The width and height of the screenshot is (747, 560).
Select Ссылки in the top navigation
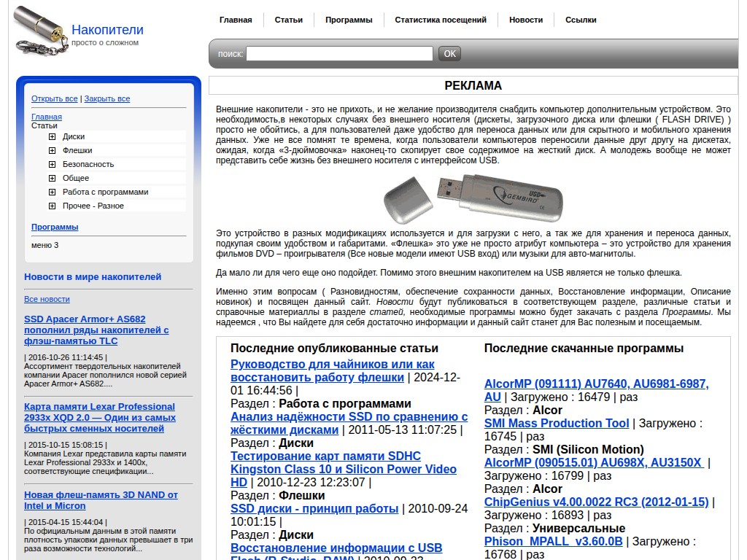pos(581,20)
